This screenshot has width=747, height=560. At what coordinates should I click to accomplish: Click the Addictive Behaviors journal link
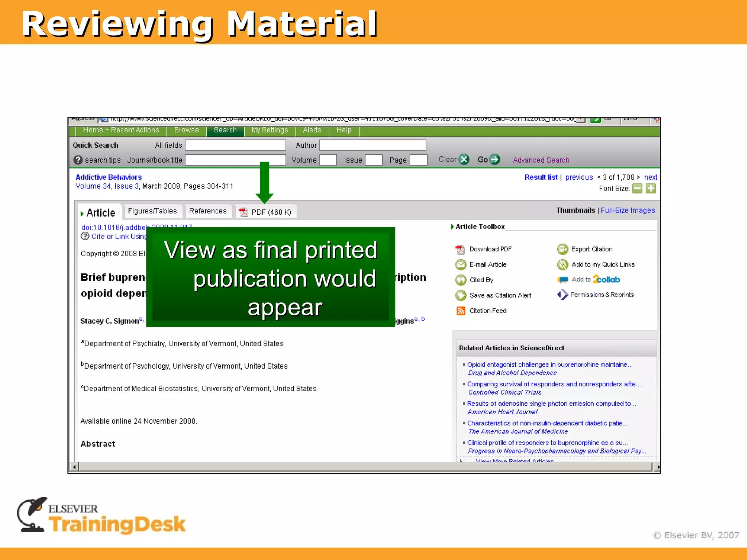(109, 177)
